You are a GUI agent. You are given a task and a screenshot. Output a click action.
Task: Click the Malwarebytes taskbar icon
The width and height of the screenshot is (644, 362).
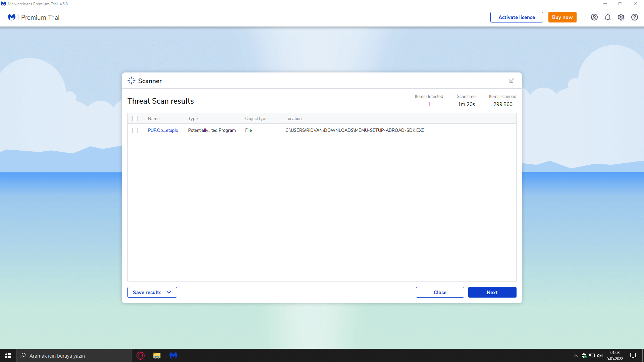(173, 356)
